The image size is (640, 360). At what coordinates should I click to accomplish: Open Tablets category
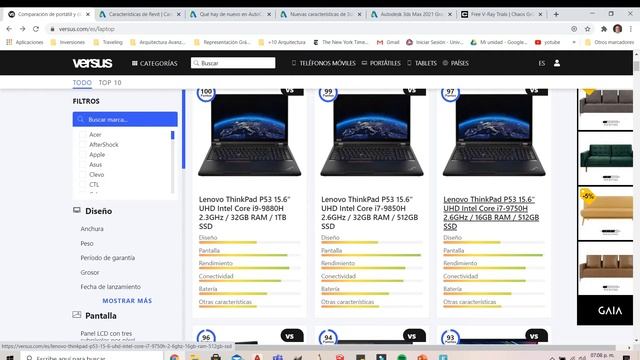pyautogui.click(x=422, y=63)
